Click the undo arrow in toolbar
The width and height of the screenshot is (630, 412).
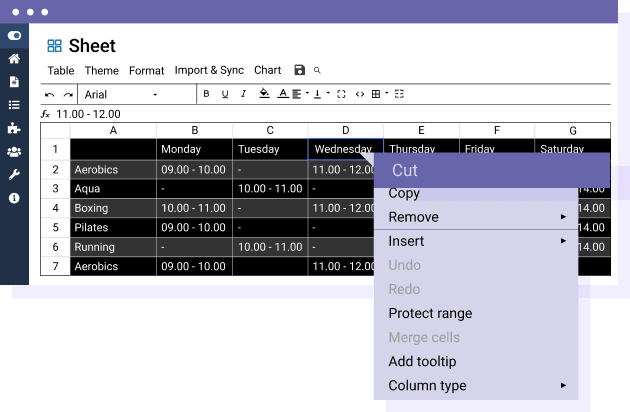(x=50, y=95)
